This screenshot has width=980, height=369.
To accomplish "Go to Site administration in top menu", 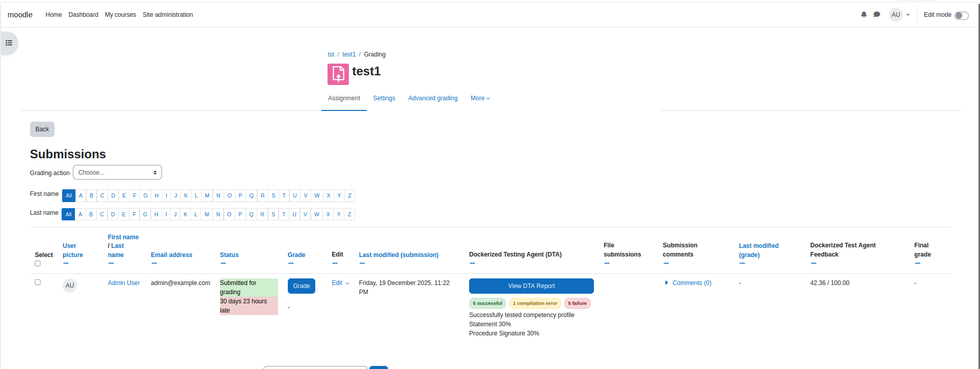I will pyautogui.click(x=168, y=15).
